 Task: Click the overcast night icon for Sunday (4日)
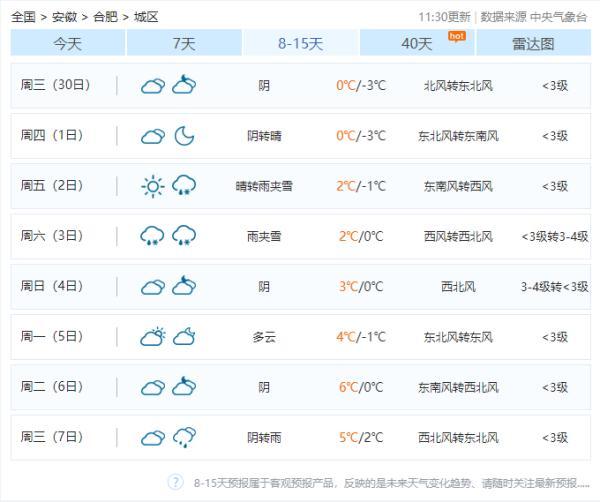tap(184, 287)
